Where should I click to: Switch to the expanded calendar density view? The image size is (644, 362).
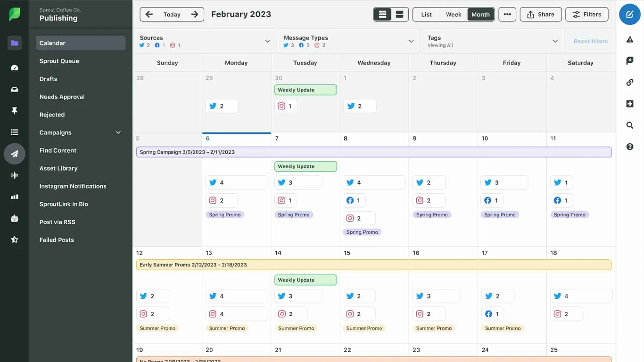pos(399,15)
